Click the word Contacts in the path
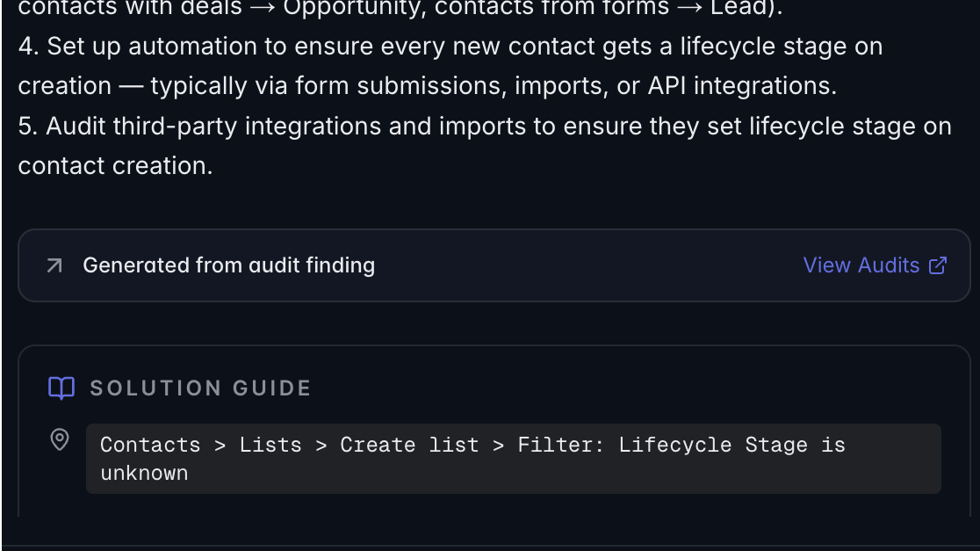Viewport: 980px width, 551px height. (x=150, y=445)
